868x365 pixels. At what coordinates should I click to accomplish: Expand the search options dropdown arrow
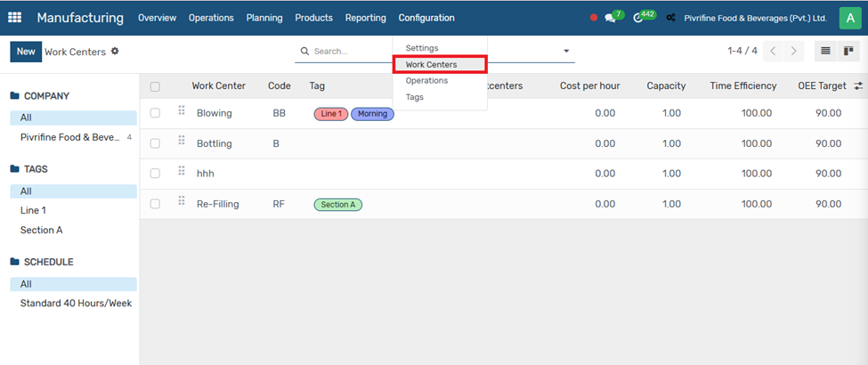566,52
